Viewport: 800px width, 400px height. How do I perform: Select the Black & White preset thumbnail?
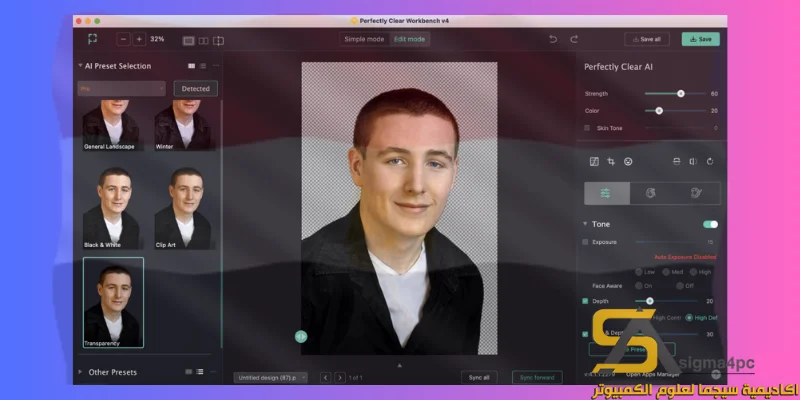coord(112,208)
